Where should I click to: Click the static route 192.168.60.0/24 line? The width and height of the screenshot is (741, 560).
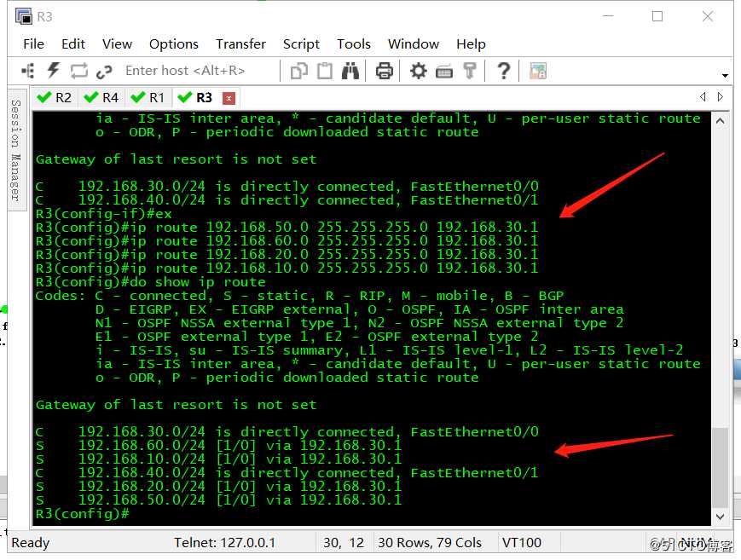(x=218, y=445)
